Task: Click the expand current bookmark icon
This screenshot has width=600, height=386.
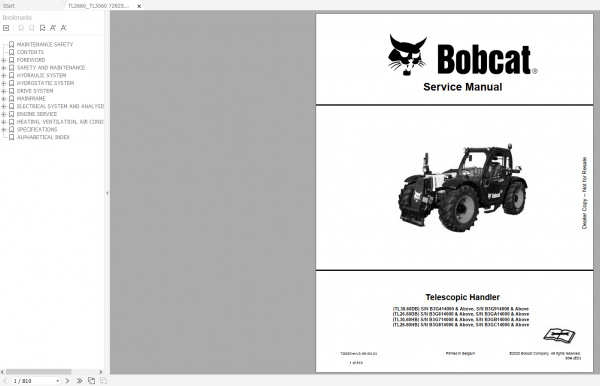Action: coord(42,28)
